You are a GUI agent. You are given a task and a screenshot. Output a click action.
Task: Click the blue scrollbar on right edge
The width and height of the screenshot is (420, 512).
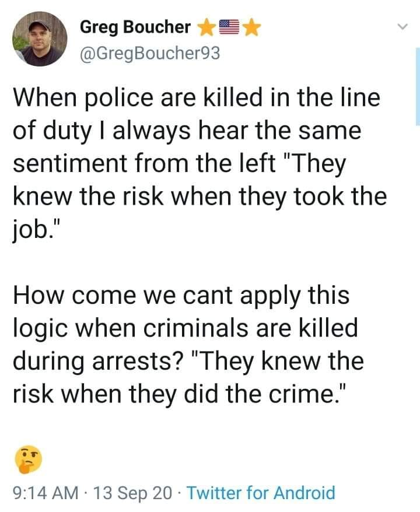[418, 86]
